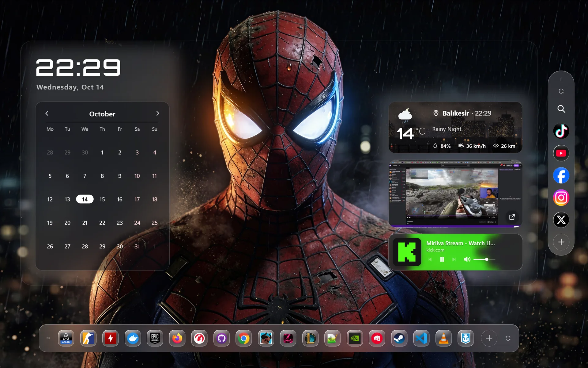Pause the Mirliva Stream playback
The width and height of the screenshot is (588, 368).
coord(442,259)
